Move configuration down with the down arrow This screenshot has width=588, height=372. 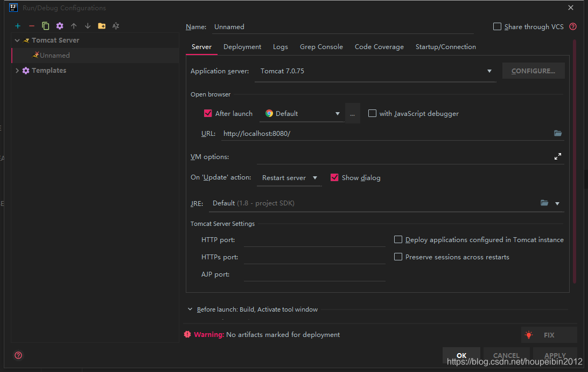pos(87,26)
